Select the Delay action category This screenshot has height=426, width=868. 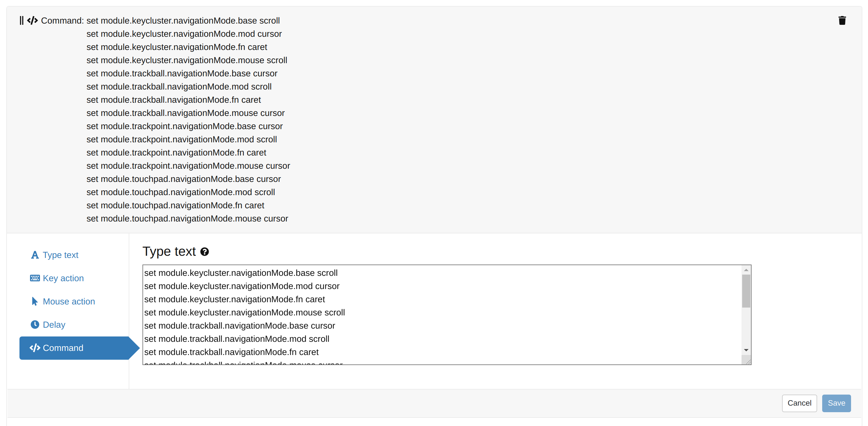point(54,324)
